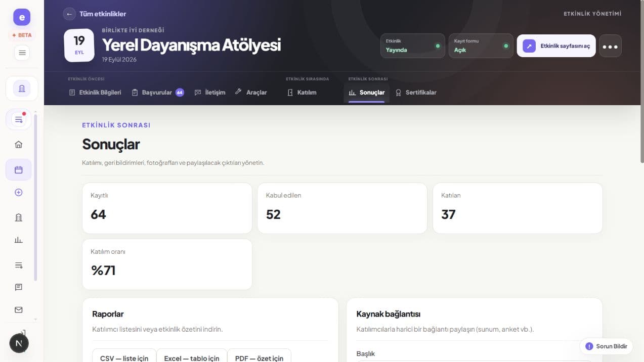Click the Raporlar heading
The image size is (644, 362).
(x=108, y=314)
